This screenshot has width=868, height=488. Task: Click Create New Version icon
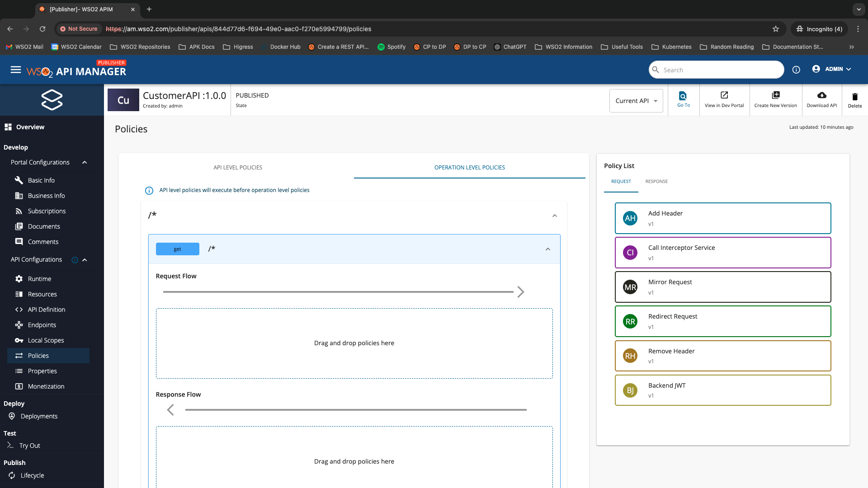(x=776, y=95)
